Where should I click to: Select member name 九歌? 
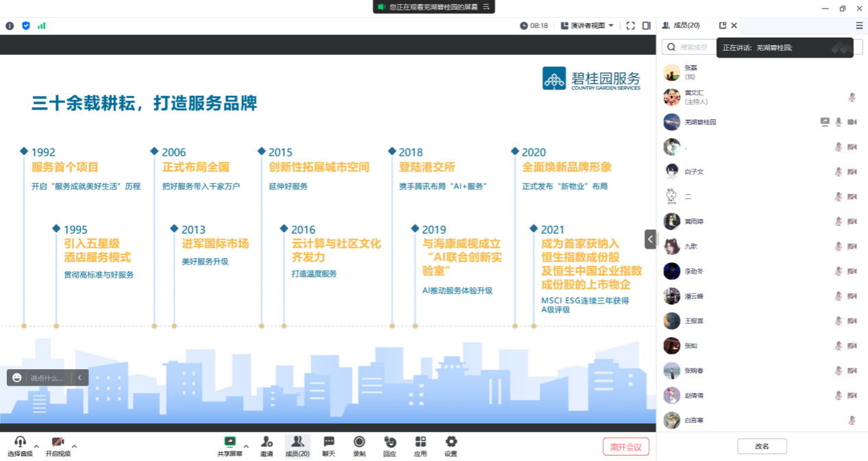pyautogui.click(x=691, y=246)
